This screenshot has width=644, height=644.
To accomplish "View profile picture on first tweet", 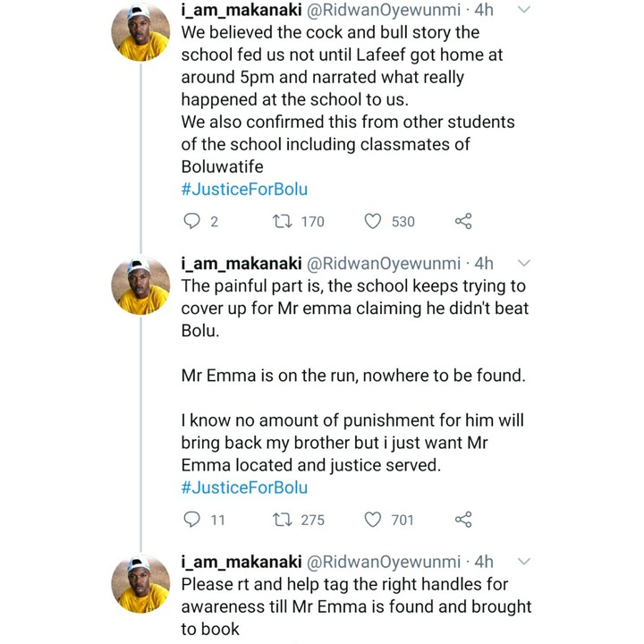I will click(x=141, y=32).
